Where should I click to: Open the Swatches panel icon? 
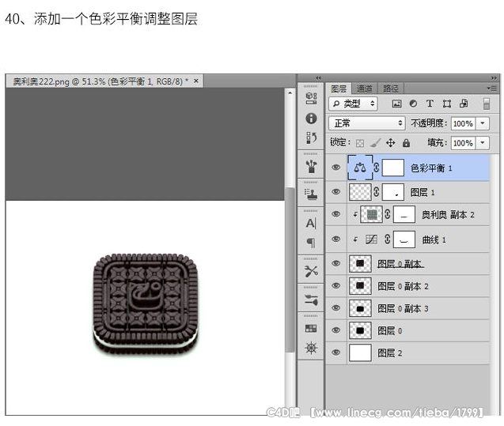pos(311,328)
